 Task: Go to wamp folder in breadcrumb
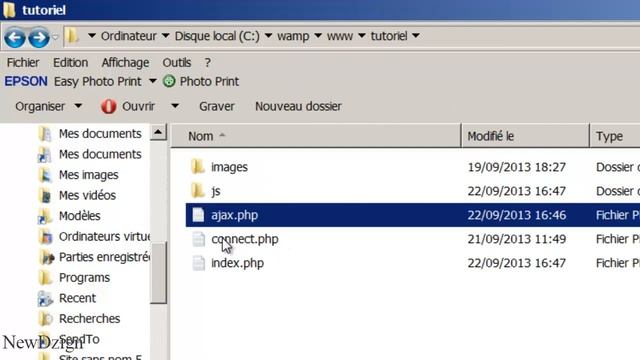tap(293, 36)
